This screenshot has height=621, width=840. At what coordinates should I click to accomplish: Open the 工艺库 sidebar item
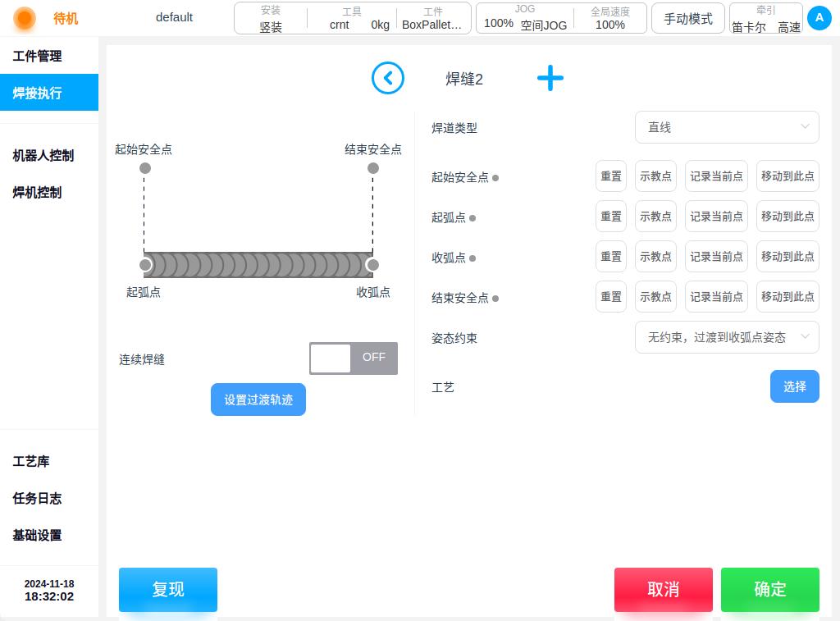(x=49, y=461)
